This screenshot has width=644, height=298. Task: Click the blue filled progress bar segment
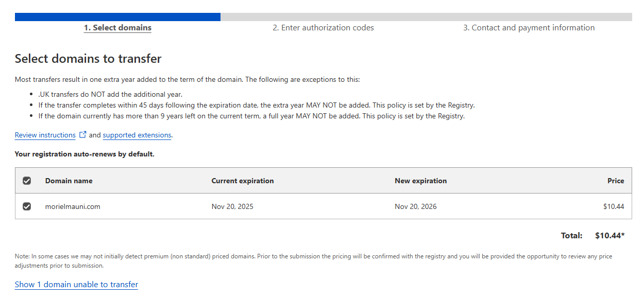(x=117, y=17)
